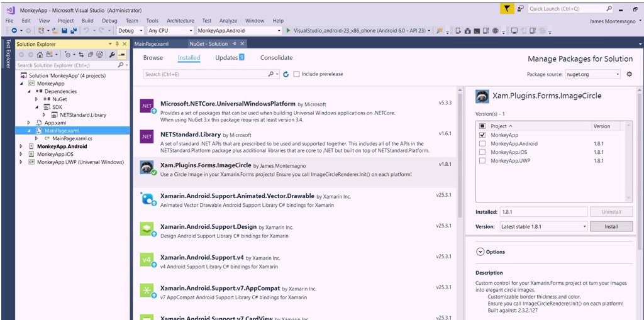The image size is (644, 320).
Task: Click the New Project toolbar icon
Action: 41,30
